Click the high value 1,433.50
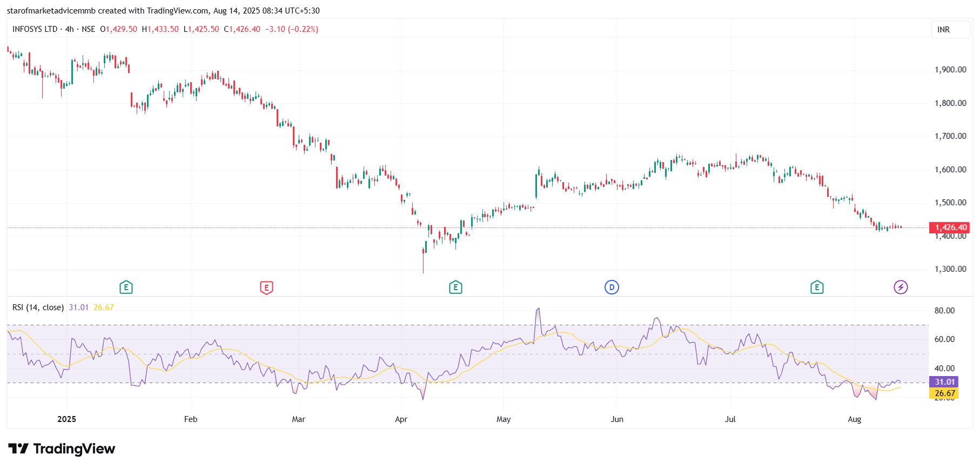The image size is (980, 469). pyautogui.click(x=163, y=29)
